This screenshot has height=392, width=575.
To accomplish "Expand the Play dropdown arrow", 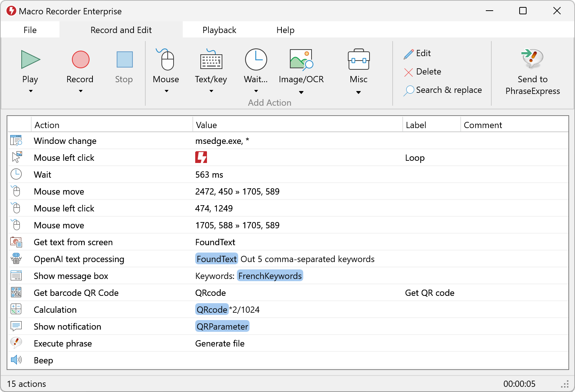I will click(30, 91).
